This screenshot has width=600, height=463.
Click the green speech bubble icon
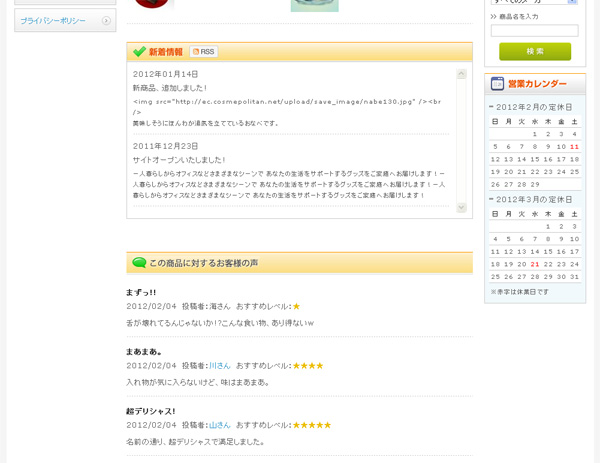tap(139, 262)
